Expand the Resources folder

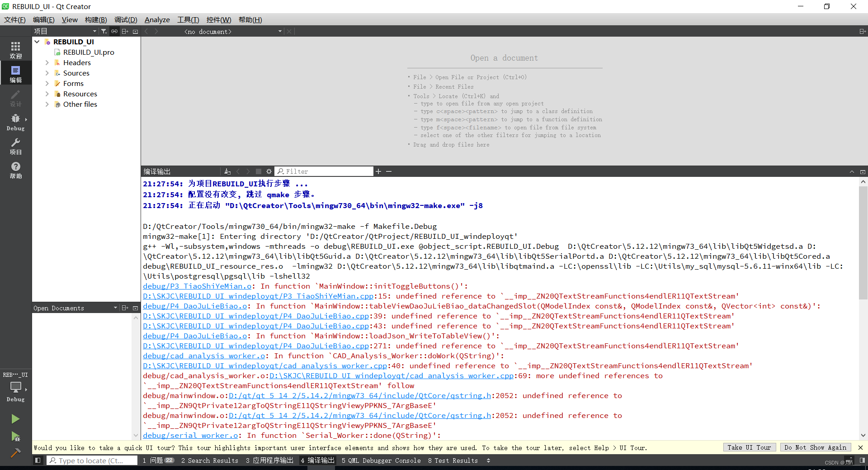(47, 94)
